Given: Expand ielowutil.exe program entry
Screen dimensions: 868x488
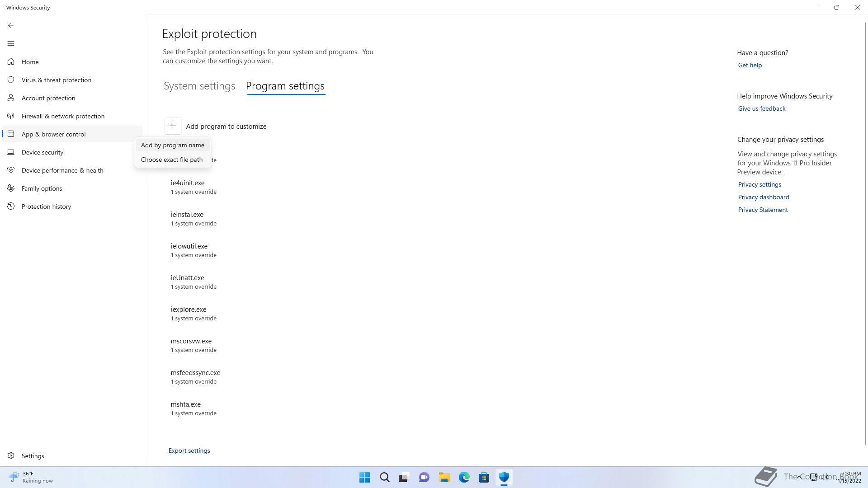Looking at the screenshot, I should 193,250.
